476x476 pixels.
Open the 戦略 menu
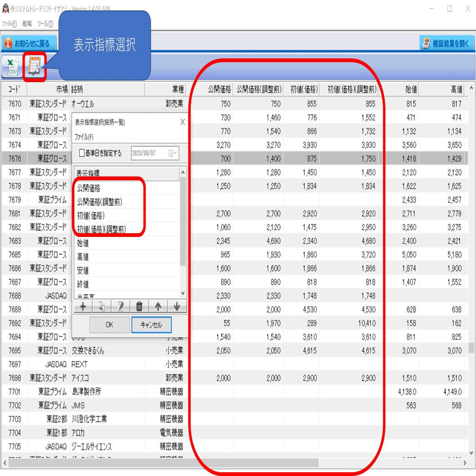28,24
